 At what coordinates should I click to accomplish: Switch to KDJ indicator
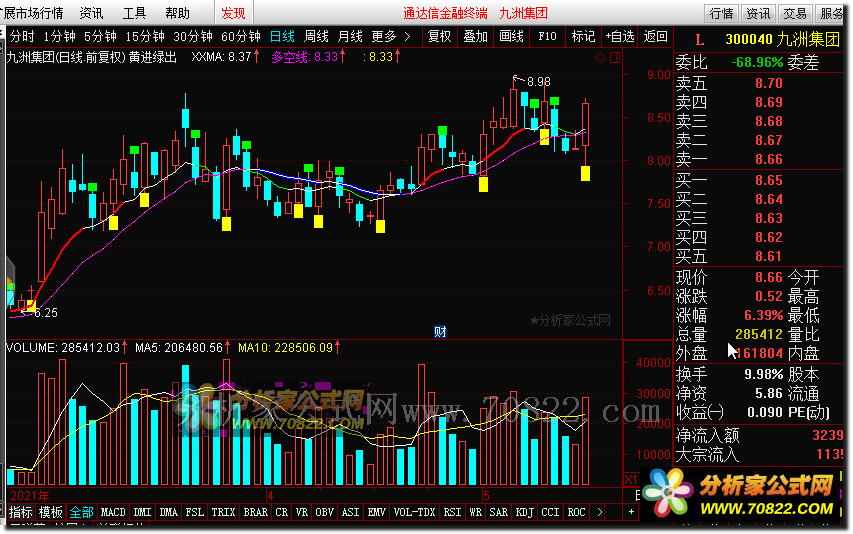(x=525, y=512)
